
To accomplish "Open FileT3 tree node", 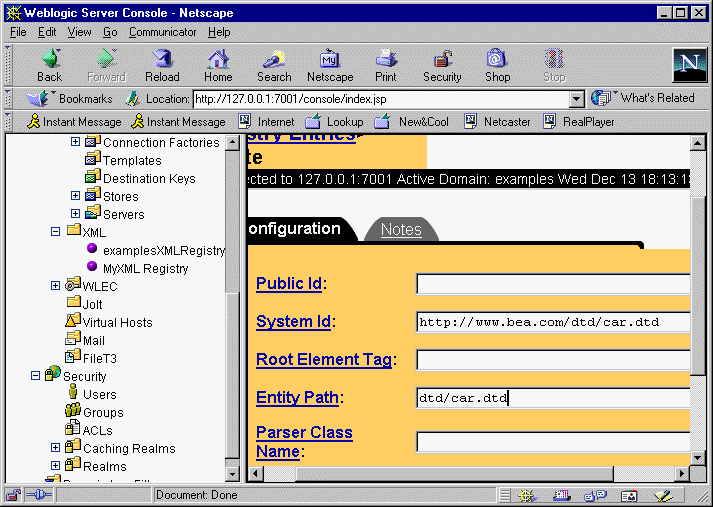I will [100, 358].
